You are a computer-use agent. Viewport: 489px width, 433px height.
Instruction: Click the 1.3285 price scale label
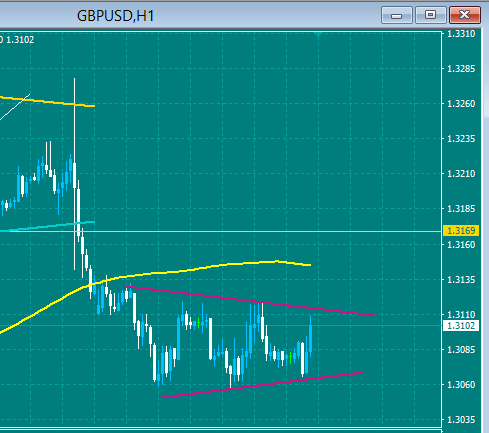click(x=461, y=69)
